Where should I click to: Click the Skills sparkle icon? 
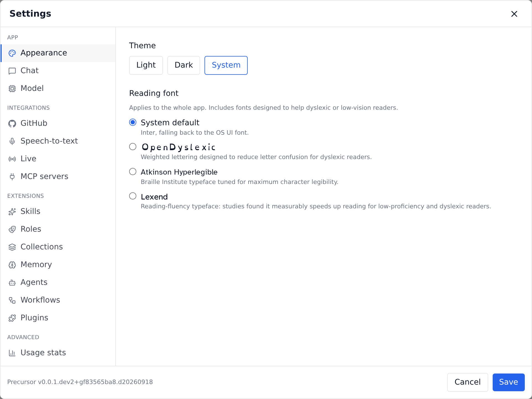click(12, 212)
